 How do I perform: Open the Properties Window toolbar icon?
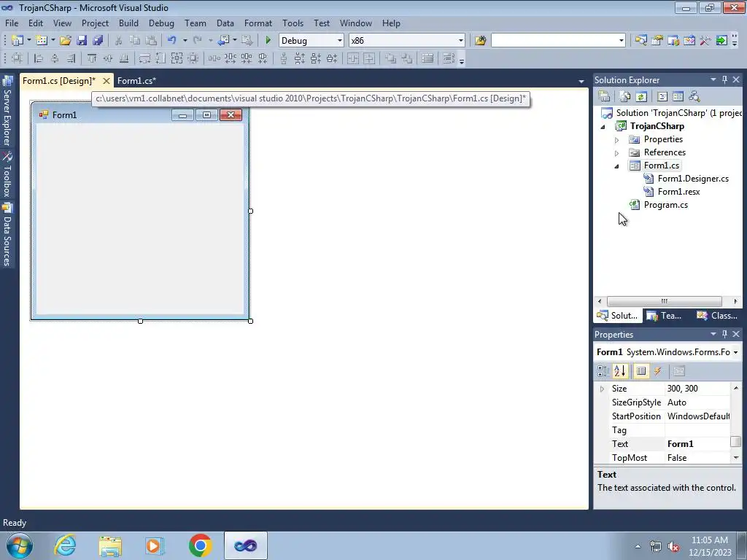point(657,41)
